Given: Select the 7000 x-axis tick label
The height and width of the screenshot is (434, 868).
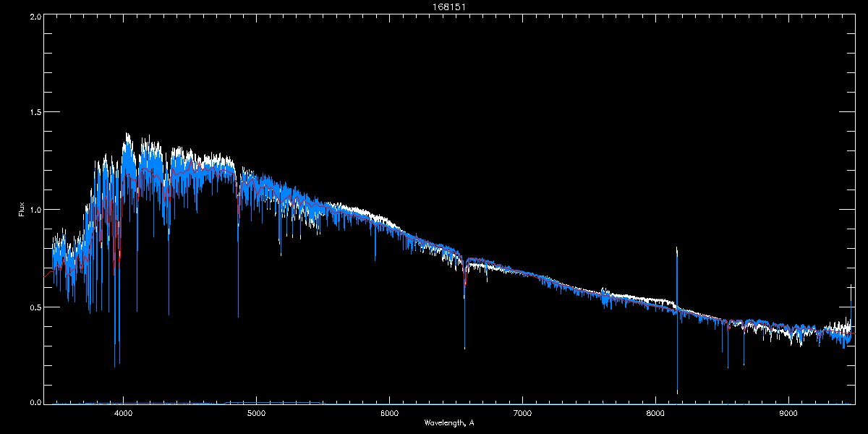Looking at the screenshot, I should 522,414.
